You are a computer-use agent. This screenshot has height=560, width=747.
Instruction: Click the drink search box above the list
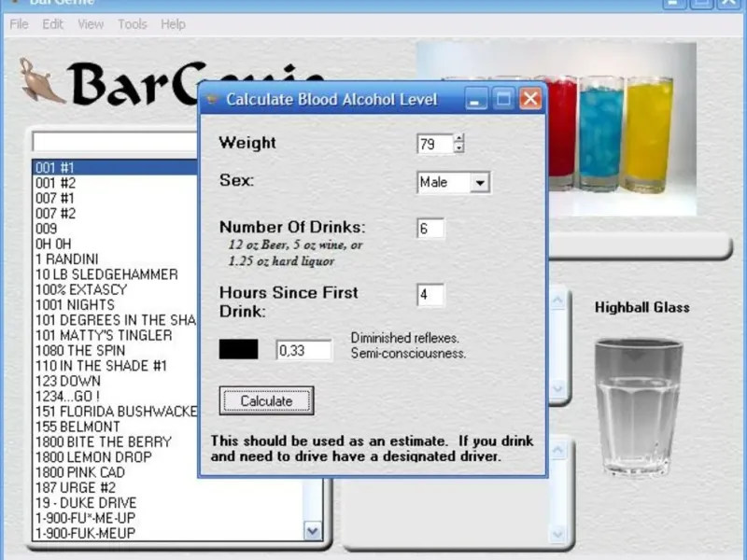click(x=115, y=142)
